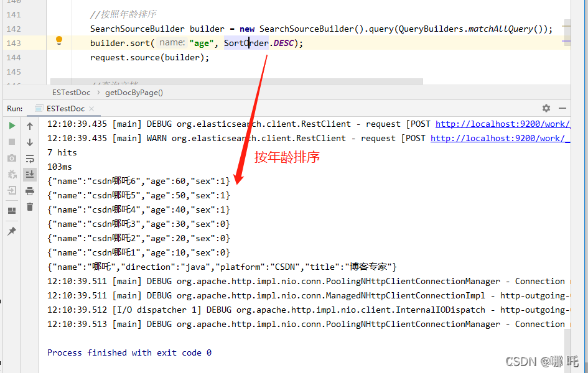Close the ESTestDoc run tab
The image size is (588, 373).
(91, 109)
